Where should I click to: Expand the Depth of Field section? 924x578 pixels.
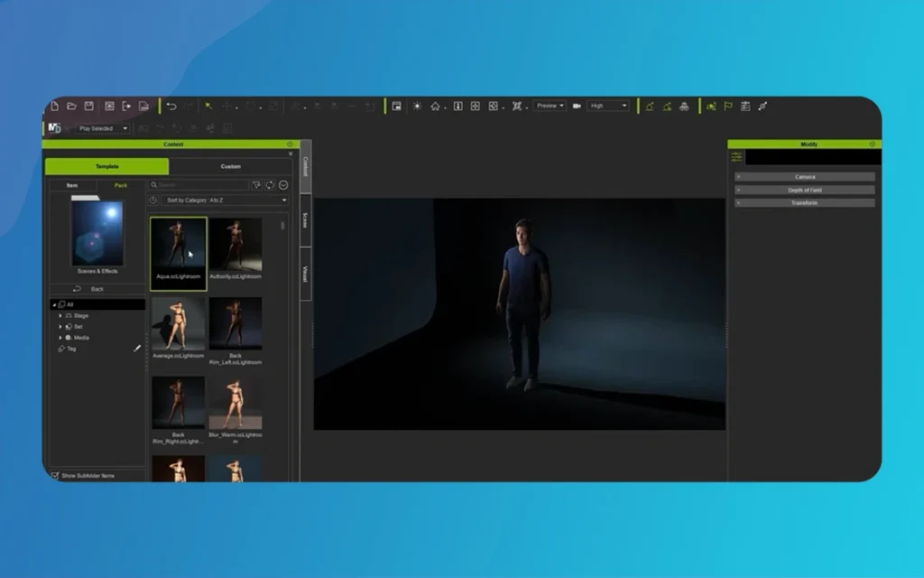[806, 191]
